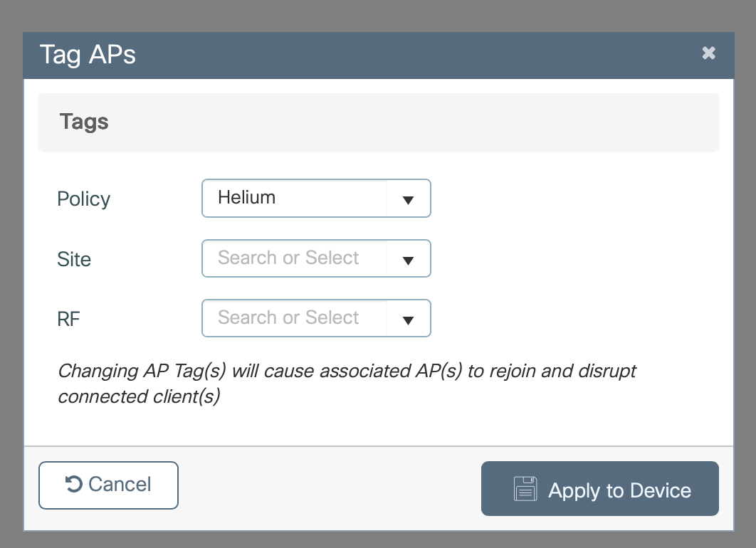Close the Tag APs dialog with the X

coord(708,53)
